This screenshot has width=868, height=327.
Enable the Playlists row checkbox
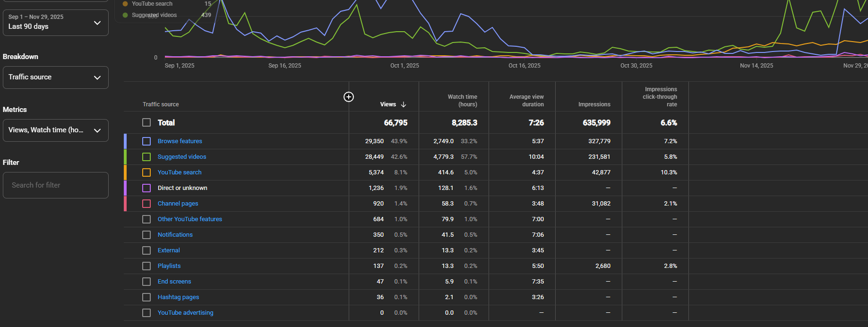146,266
